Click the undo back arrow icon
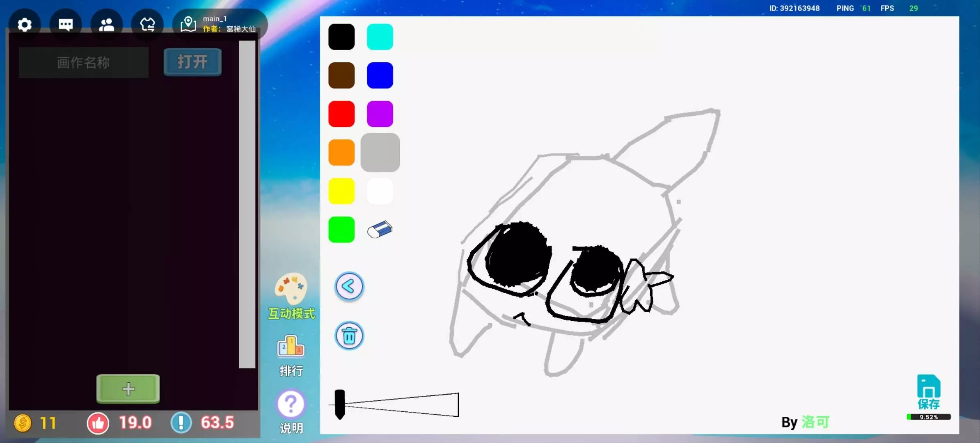980x443 pixels. pos(349,286)
